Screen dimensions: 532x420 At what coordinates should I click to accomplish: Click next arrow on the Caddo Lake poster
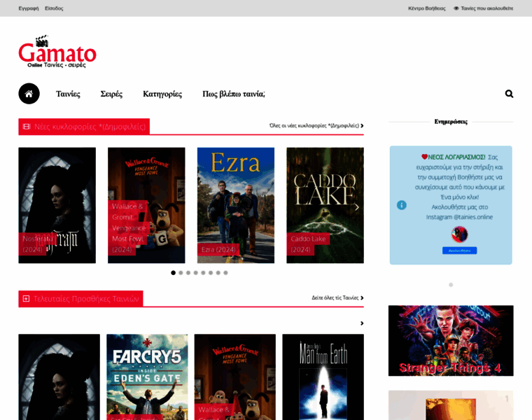coord(356,206)
